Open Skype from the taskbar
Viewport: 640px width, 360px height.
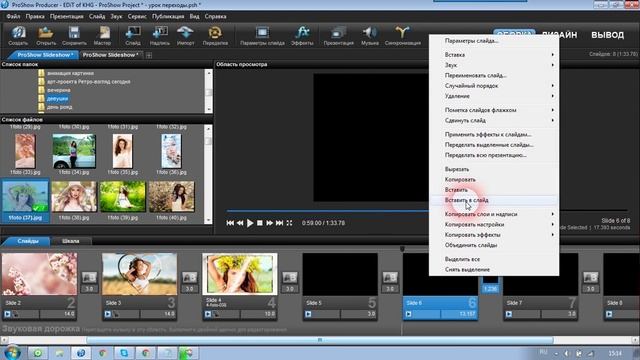click(x=124, y=353)
